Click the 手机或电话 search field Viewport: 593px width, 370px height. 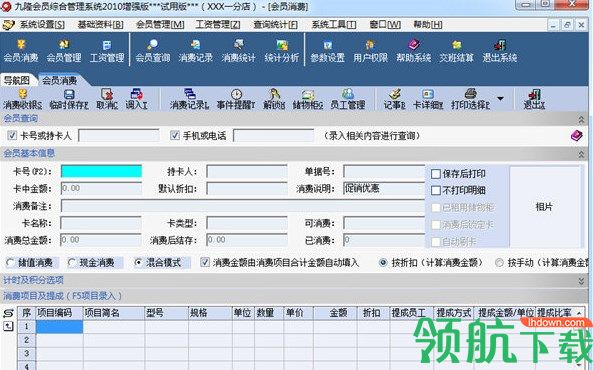click(273, 135)
